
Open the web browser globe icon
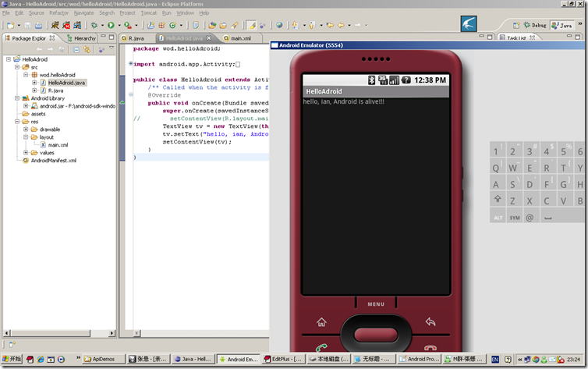[x=279, y=25]
